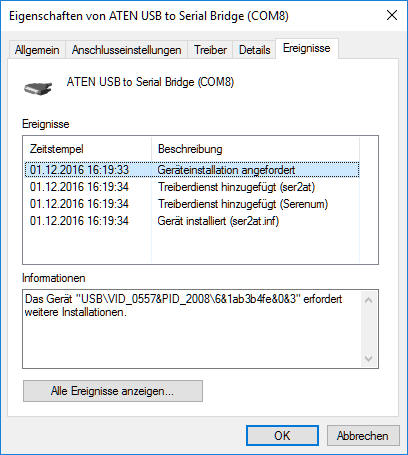Viewport: 408px width, 455px height.
Task: Click the Beschreibung column header
Action: tap(255, 149)
